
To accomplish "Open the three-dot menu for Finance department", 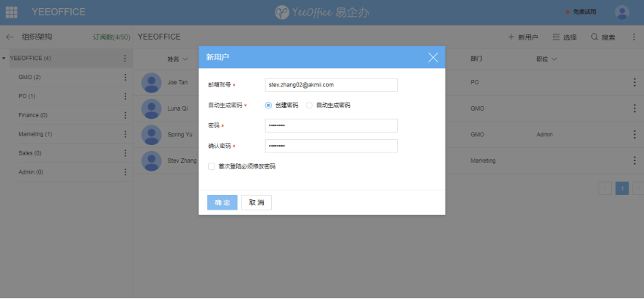I will [125, 115].
